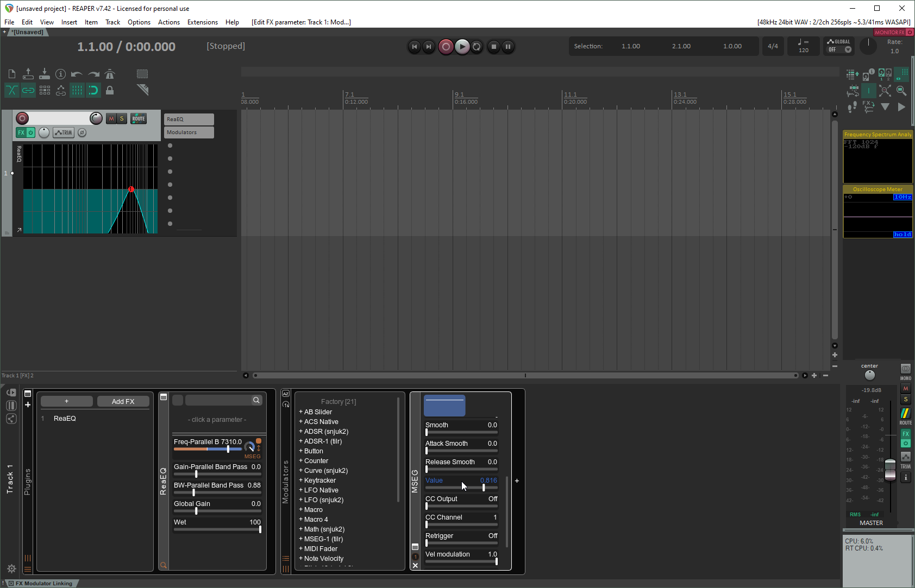This screenshot has height=588, width=915.
Task: Click the Add FX button
Action: (123, 401)
